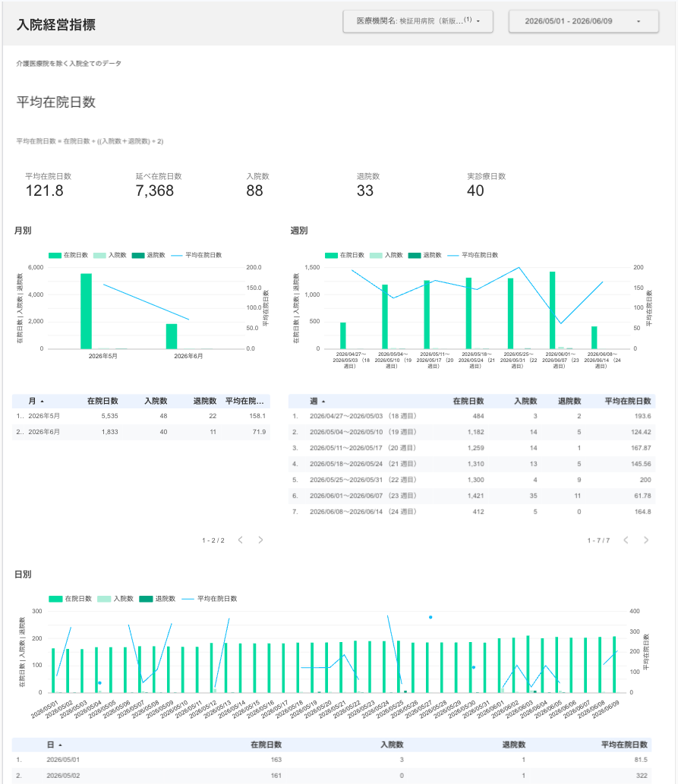Sort daily table by 退院数 header

pos(514,745)
